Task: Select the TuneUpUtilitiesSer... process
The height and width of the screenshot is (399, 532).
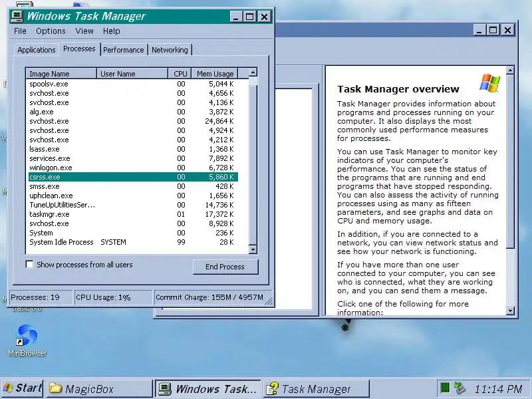Action: pyautogui.click(x=133, y=205)
